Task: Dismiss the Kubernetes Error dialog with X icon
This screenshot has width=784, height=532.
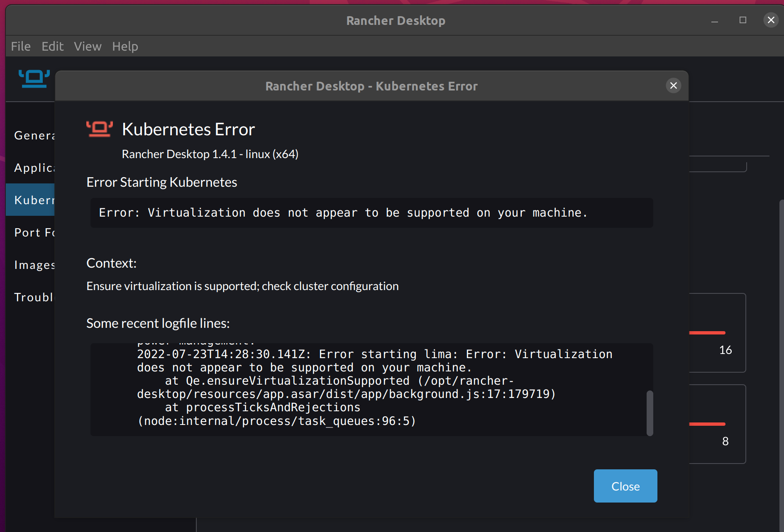Action: 674,85
